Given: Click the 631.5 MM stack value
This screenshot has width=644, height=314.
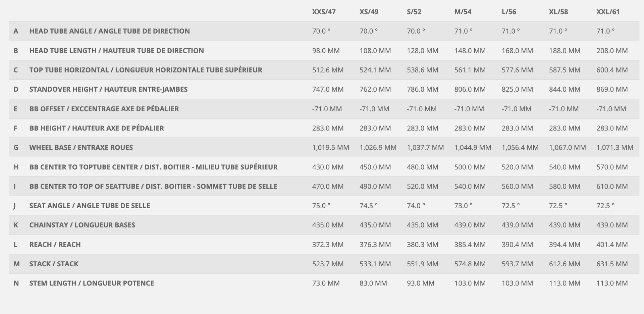Looking at the screenshot, I should [612, 264].
